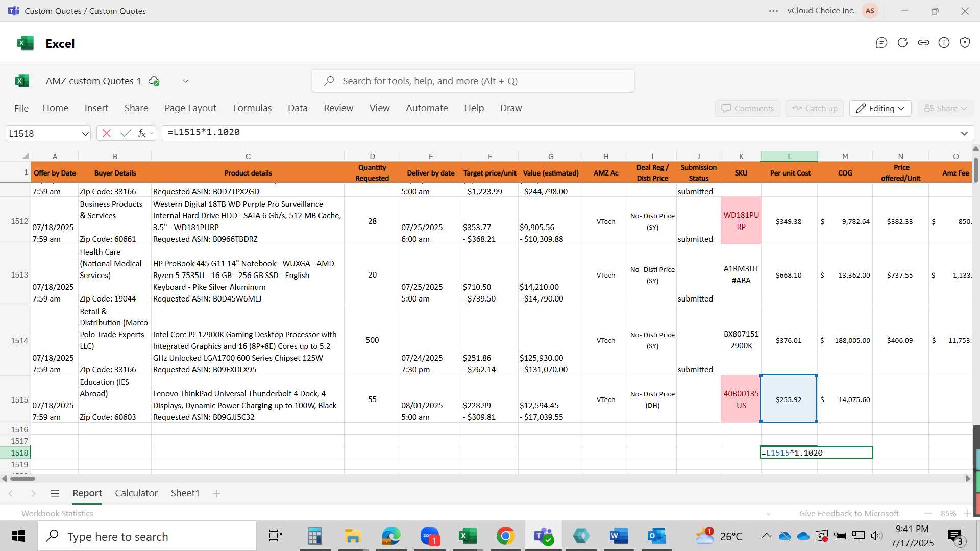Screen dimensions: 980x551
Task: Click the horizontal scrollbar thumb
Action: coord(23,479)
